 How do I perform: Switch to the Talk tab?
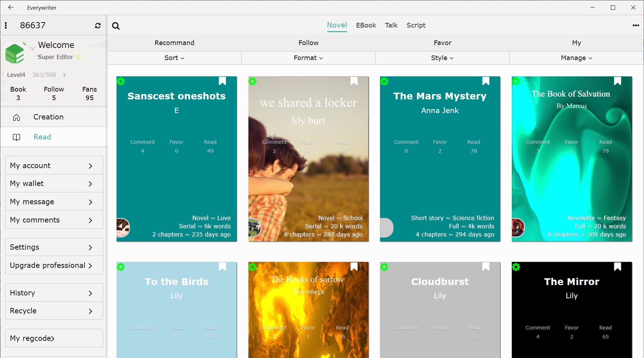(x=391, y=25)
